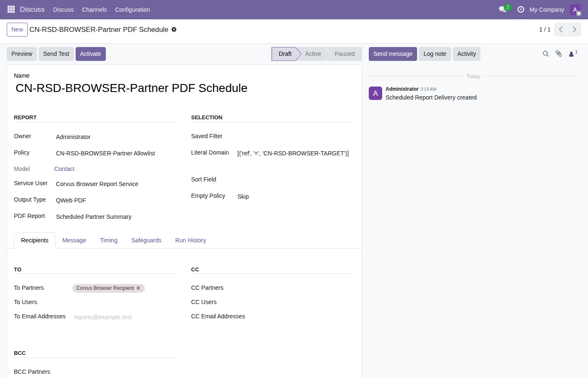Switch company via My Company
This screenshot has width=588, height=378.
pyautogui.click(x=546, y=10)
